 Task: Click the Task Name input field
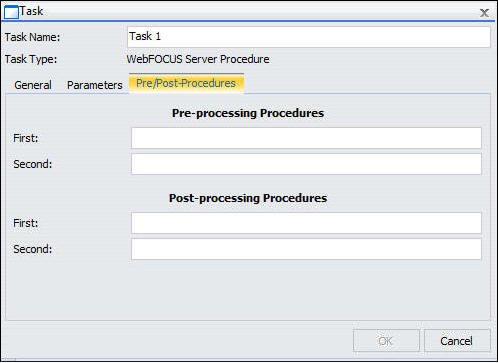[309, 37]
